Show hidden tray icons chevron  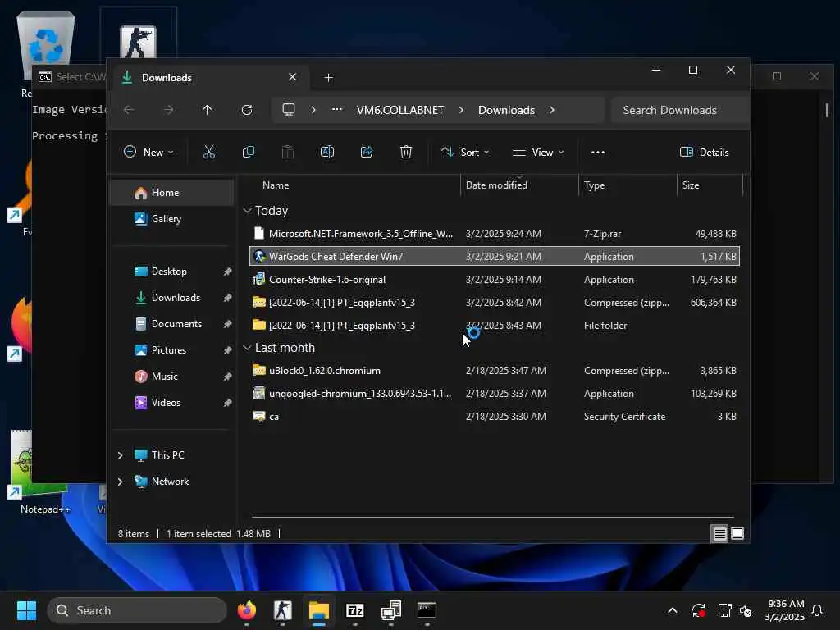(x=673, y=610)
